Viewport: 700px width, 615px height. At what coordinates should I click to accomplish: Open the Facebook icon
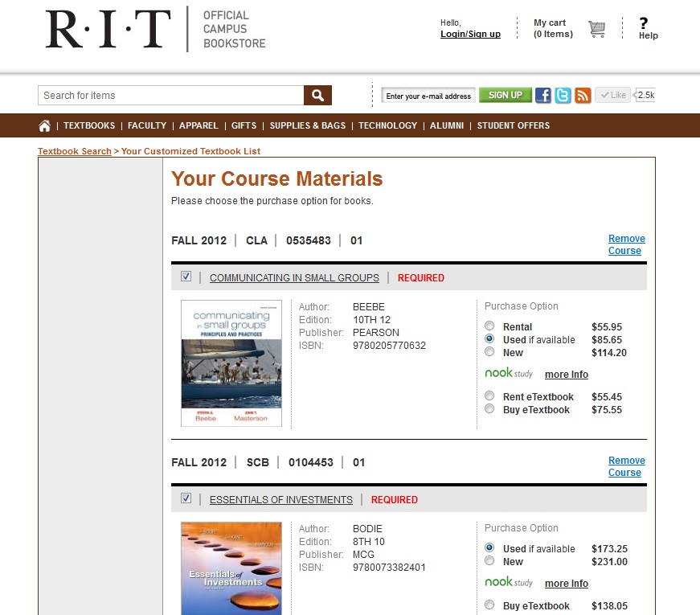pos(542,95)
